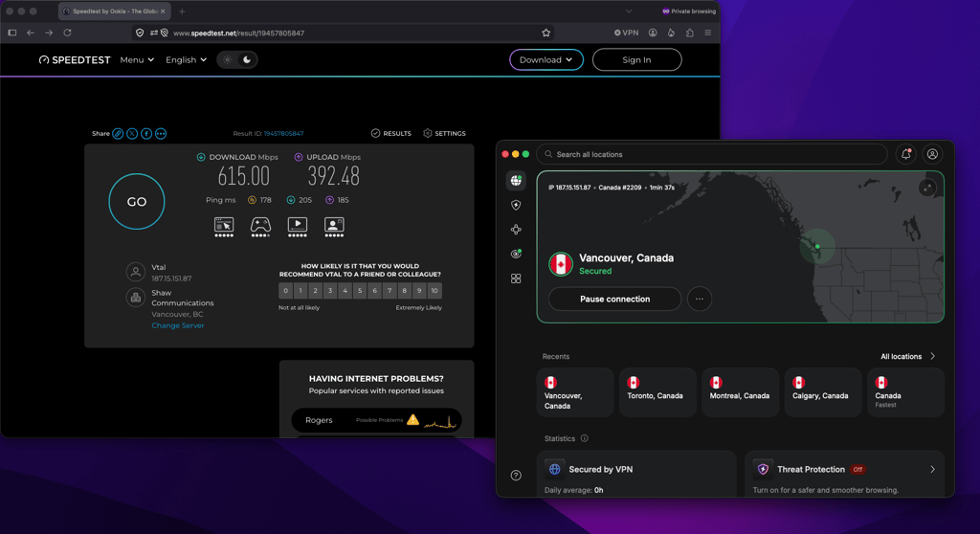Select Canada Fastest recent location
This screenshot has width=980, height=534.
(905, 392)
